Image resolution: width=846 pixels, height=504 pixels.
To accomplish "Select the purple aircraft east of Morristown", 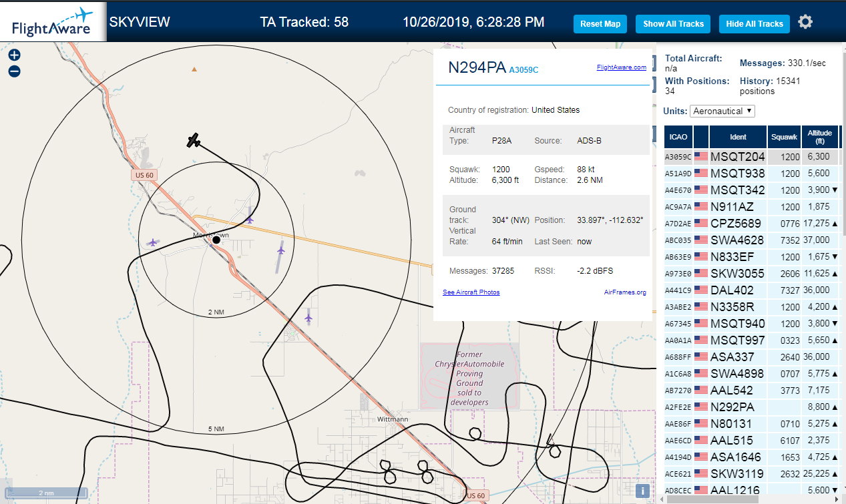I will tap(280, 250).
